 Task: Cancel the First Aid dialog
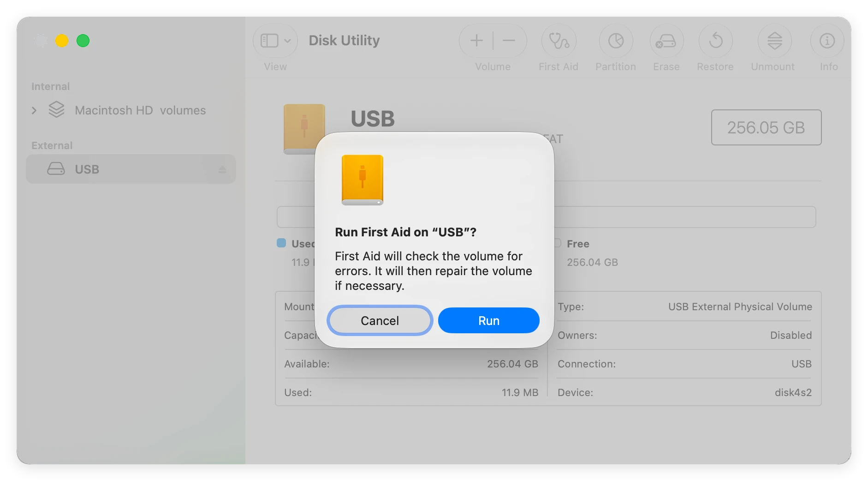tap(380, 320)
